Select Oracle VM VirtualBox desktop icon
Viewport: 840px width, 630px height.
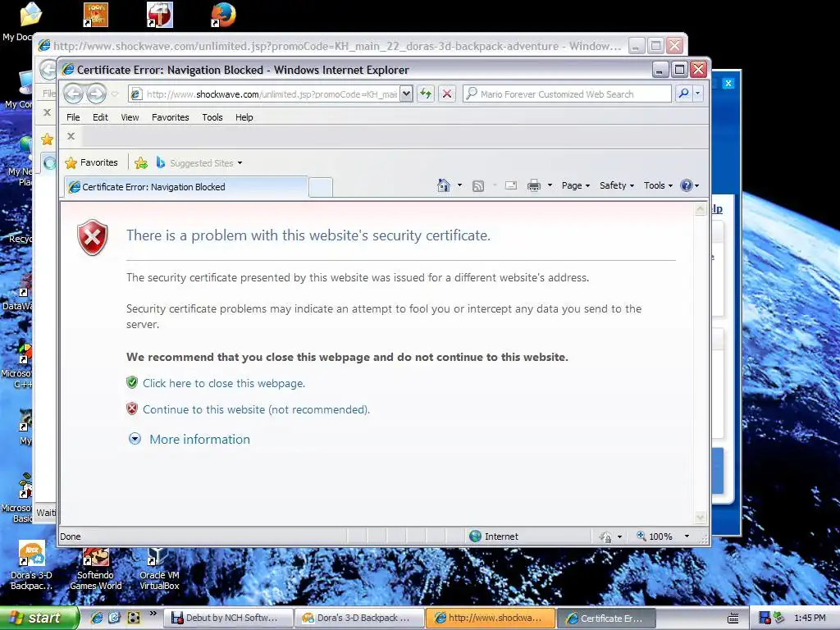(x=159, y=569)
